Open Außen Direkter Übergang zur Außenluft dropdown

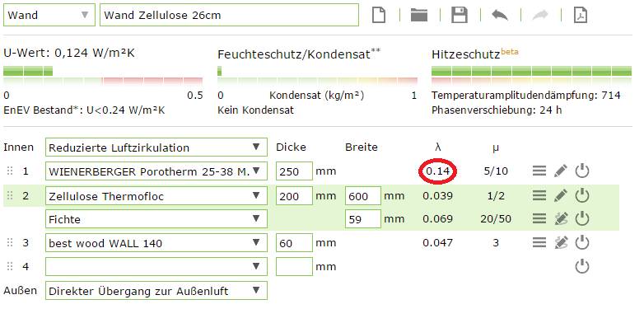pyautogui.click(x=156, y=291)
